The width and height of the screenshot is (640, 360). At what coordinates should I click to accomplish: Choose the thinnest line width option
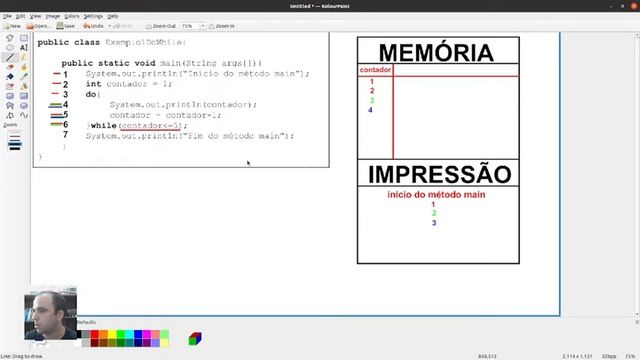click(x=15, y=133)
